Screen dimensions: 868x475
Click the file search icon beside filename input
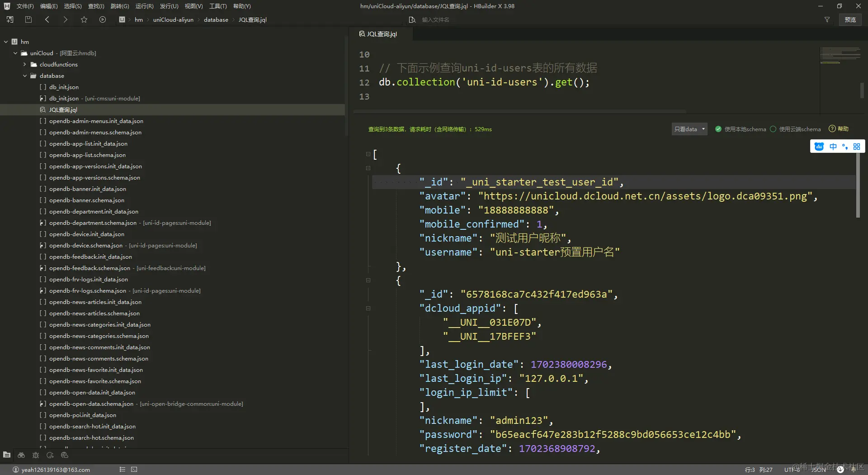click(x=412, y=19)
